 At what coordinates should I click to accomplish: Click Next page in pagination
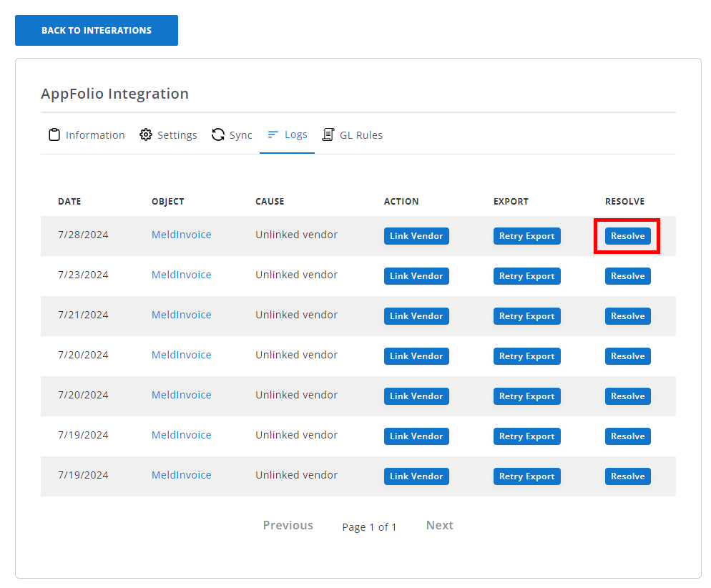coord(439,526)
